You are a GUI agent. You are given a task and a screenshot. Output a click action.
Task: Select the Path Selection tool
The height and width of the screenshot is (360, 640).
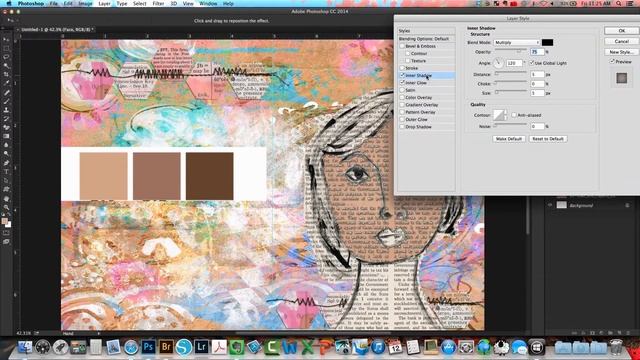click(x=6, y=180)
